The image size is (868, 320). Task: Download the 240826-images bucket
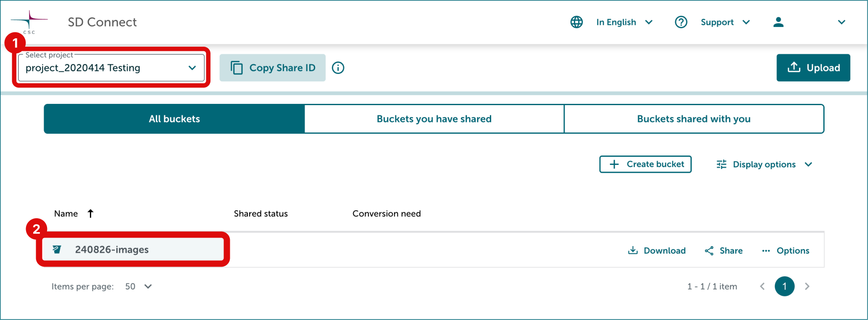coord(657,251)
